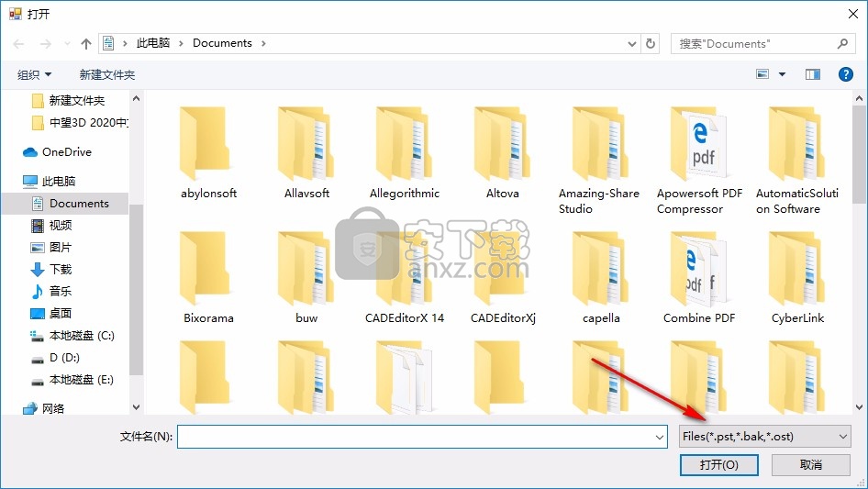This screenshot has width=868, height=489.
Task: Expand the address bar history dropdown
Action: click(x=632, y=43)
